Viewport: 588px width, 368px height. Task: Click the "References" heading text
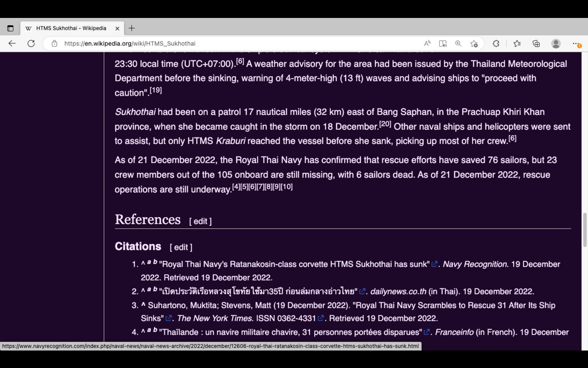[147, 219]
